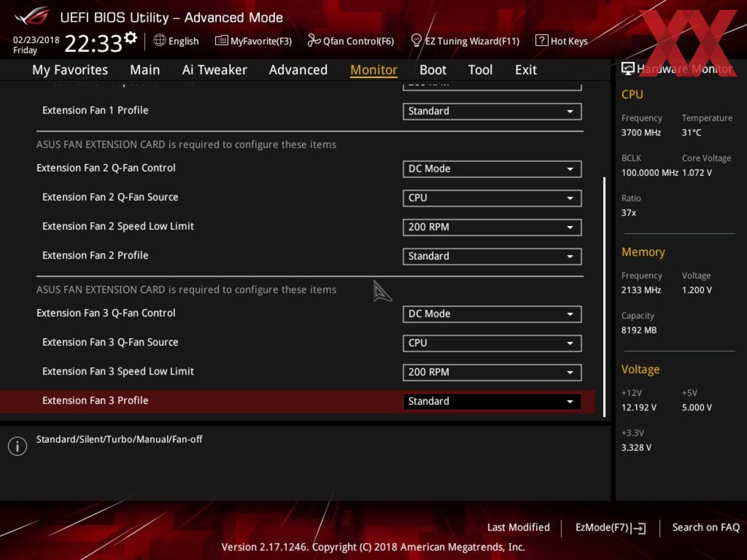Screen dimensions: 747x560
Task: Select Extension Fan 2 Speed Low Limit label
Action: (x=118, y=226)
